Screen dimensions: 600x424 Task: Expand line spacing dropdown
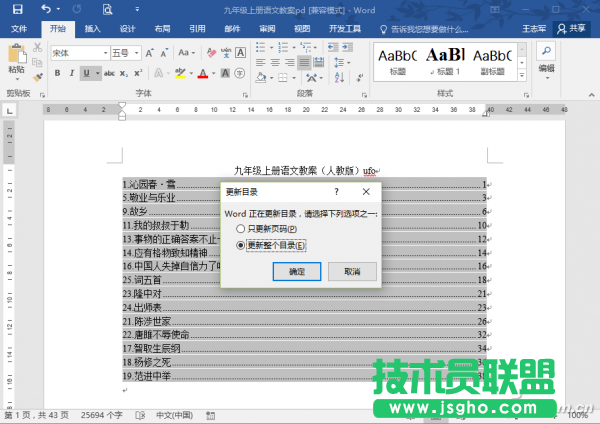tap(349, 62)
